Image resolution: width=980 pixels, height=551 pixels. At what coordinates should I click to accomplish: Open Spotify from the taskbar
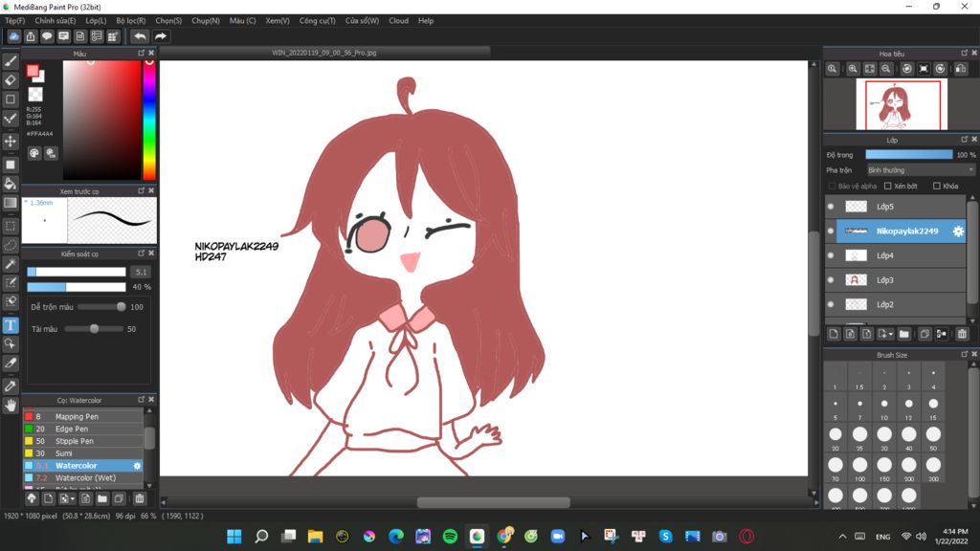[450, 536]
